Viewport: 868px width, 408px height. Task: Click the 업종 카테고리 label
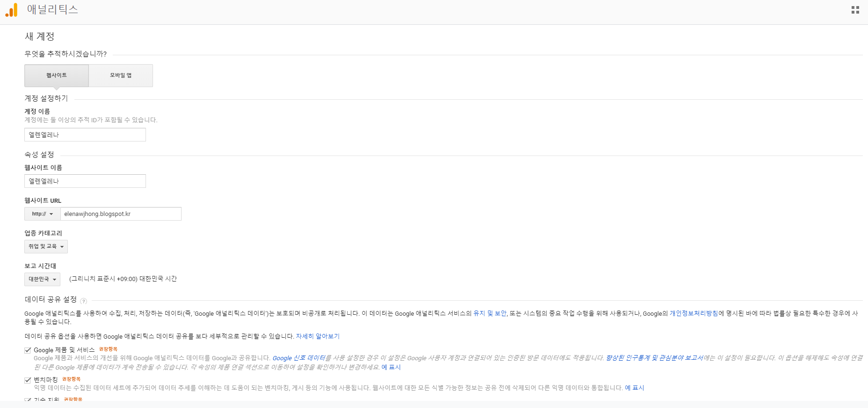pos(43,233)
